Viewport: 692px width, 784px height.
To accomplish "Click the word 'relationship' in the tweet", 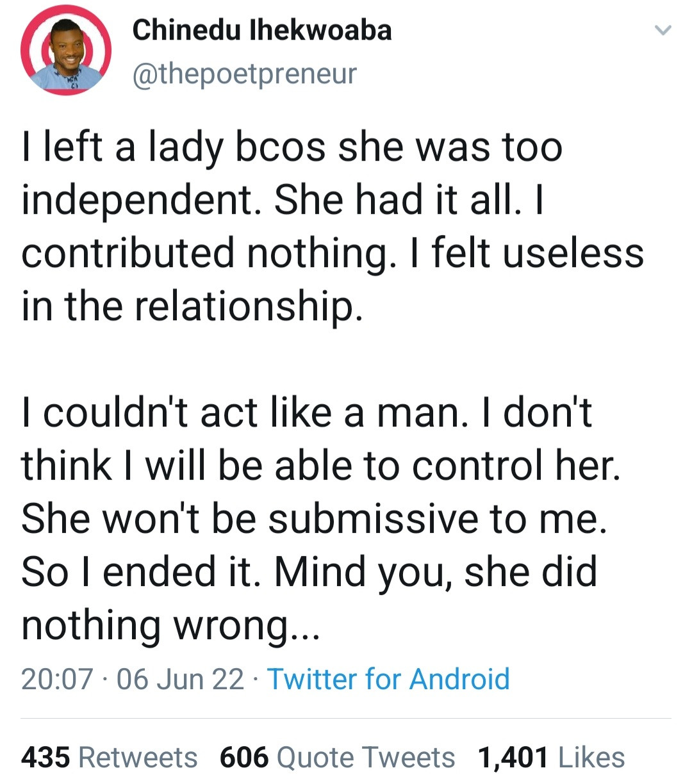I will click(x=243, y=306).
